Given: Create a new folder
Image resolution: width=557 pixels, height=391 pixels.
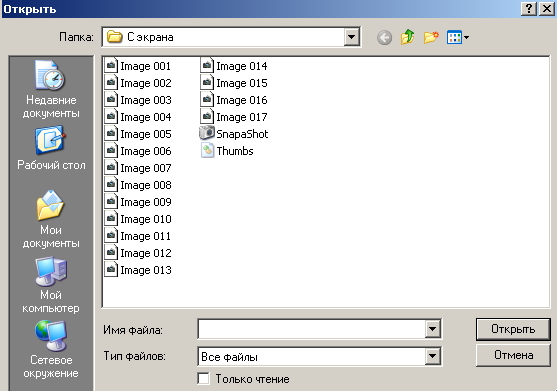Looking at the screenshot, I should [431, 37].
